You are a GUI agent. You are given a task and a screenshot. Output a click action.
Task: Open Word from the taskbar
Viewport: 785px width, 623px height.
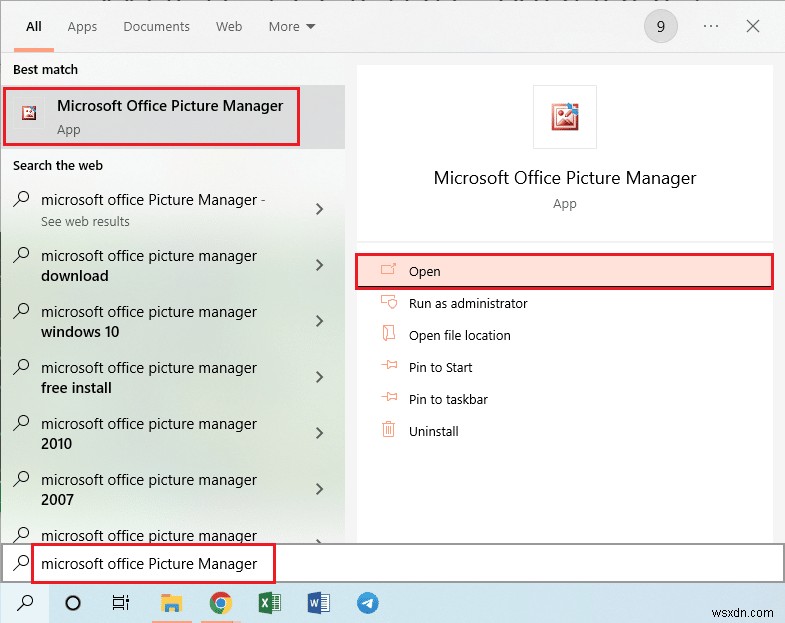[x=319, y=603]
